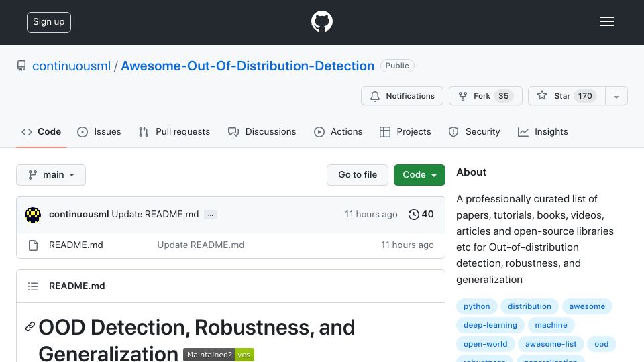Select ood topic tag
The image size is (644, 362).
[601, 344]
